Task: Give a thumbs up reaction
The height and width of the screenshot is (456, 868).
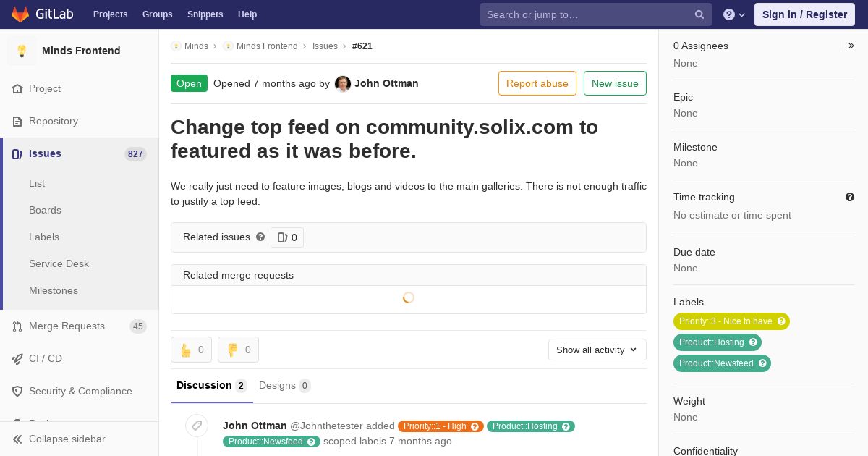Action: point(192,350)
